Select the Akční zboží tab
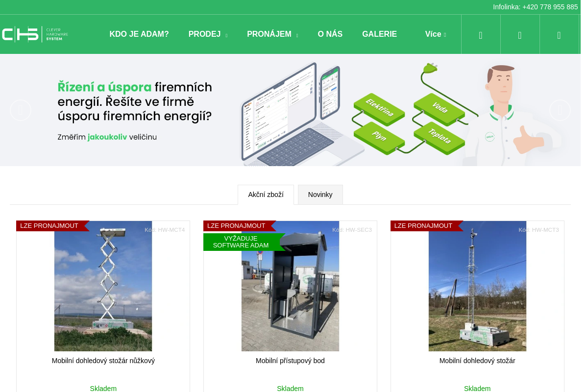Image resolution: width=588 pixels, height=392 pixels. click(x=266, y=195)
